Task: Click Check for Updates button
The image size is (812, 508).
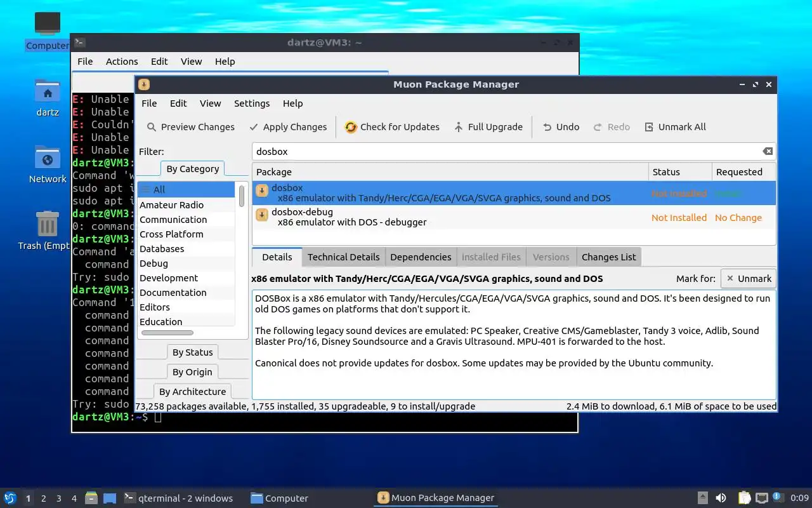Action: (x=392, y=127)
